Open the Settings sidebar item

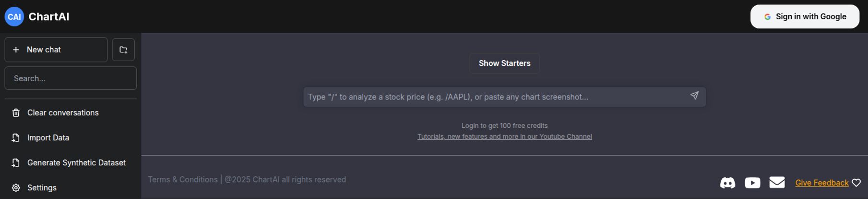(42, 188)
